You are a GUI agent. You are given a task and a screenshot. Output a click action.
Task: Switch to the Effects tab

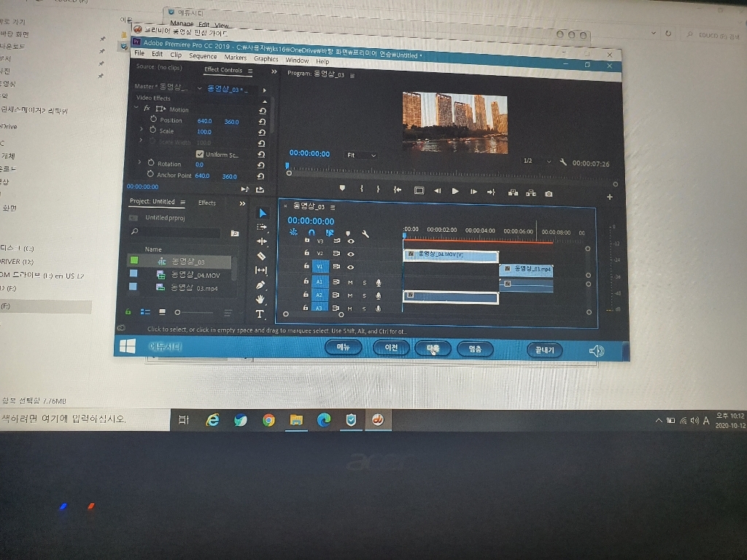click(x=206, y=203)
